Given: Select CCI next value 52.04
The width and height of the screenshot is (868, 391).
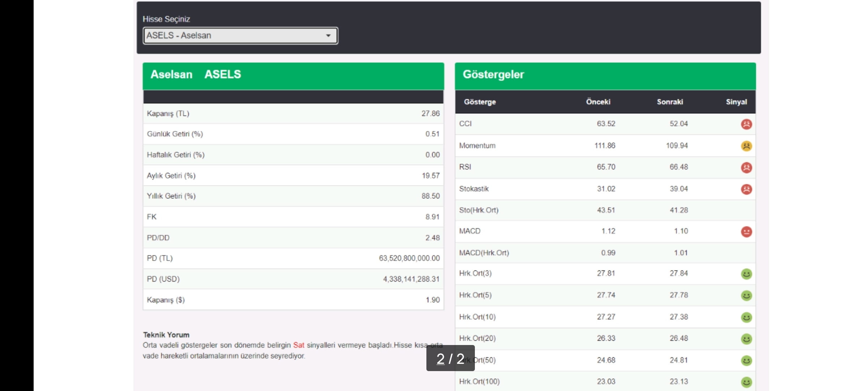Looking at the screenshot, I should 678,124.
